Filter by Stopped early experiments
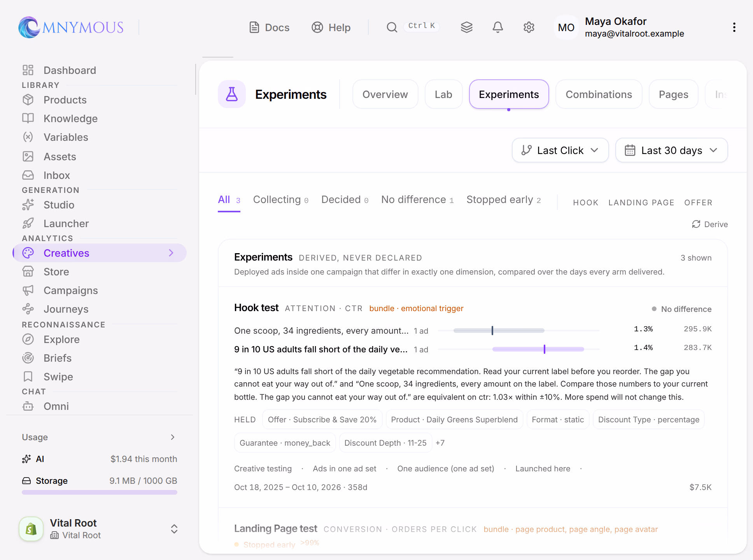 (x=504, y=200)
